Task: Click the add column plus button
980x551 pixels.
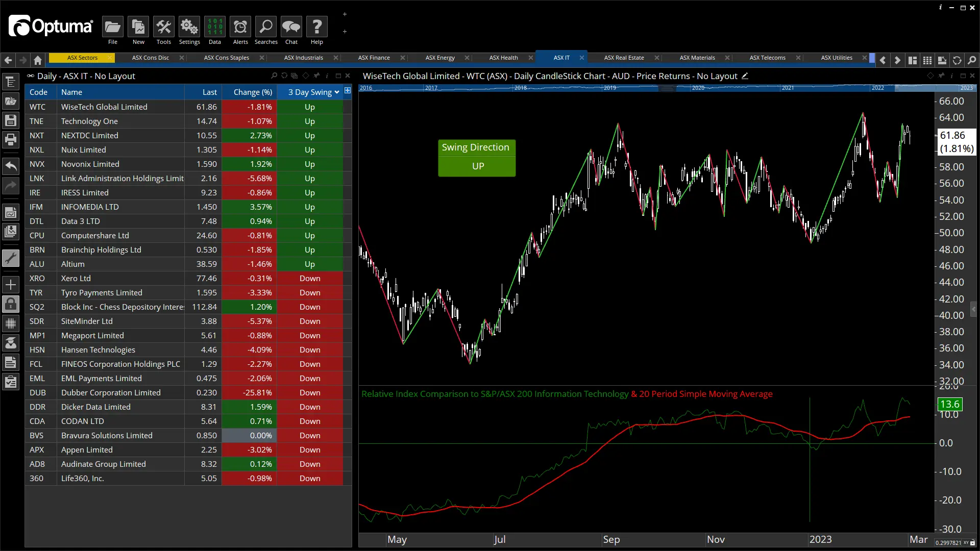Action: [x=348, y=90]
